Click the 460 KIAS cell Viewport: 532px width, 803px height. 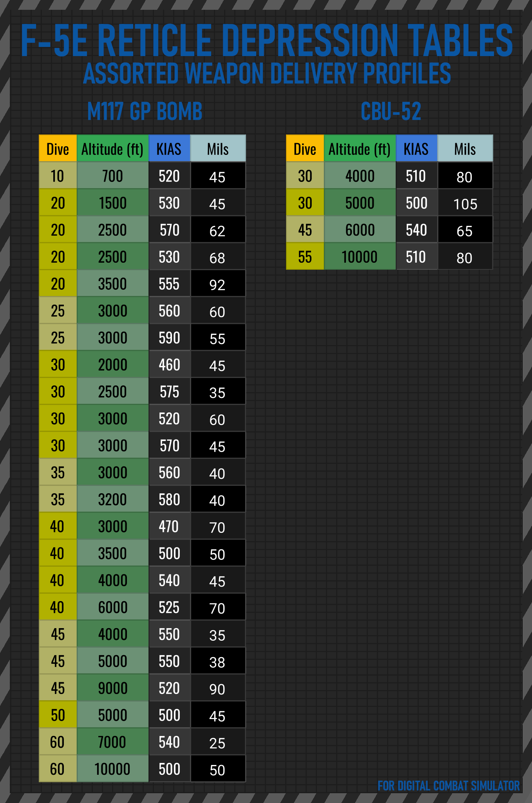pyautogui.click(x=169, y=365)
